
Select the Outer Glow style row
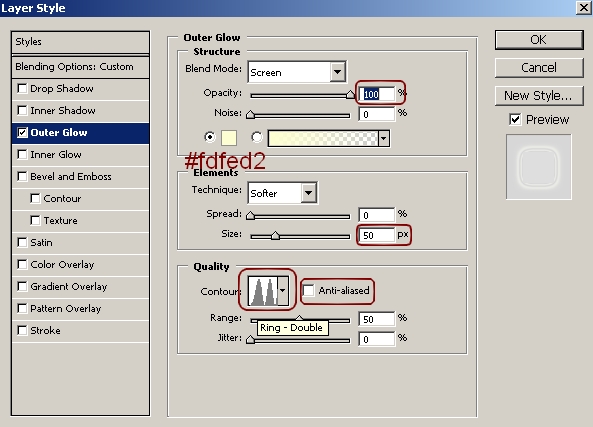pyautogui.click(x=80, y=133)
